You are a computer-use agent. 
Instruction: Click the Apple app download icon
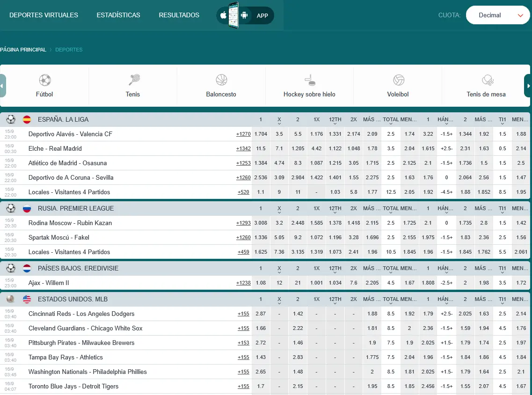click(x=223, y=15)
